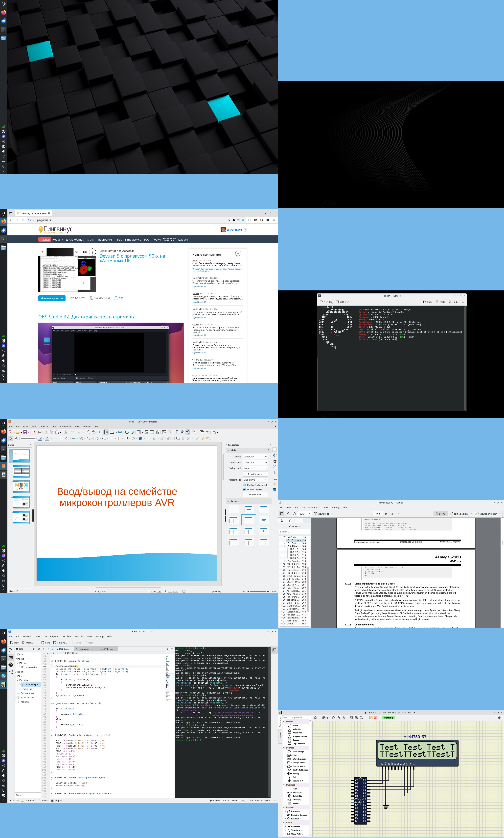Toggle Browse mode in Okular toolbar
Image resolution: width=504 pixels, height=838 pixels.
click(440, 514)
